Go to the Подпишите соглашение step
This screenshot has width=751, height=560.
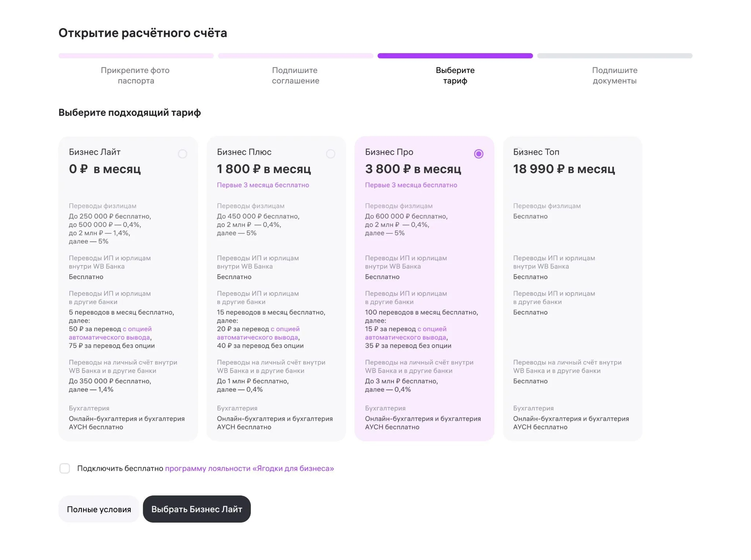(x=296, y=75)
